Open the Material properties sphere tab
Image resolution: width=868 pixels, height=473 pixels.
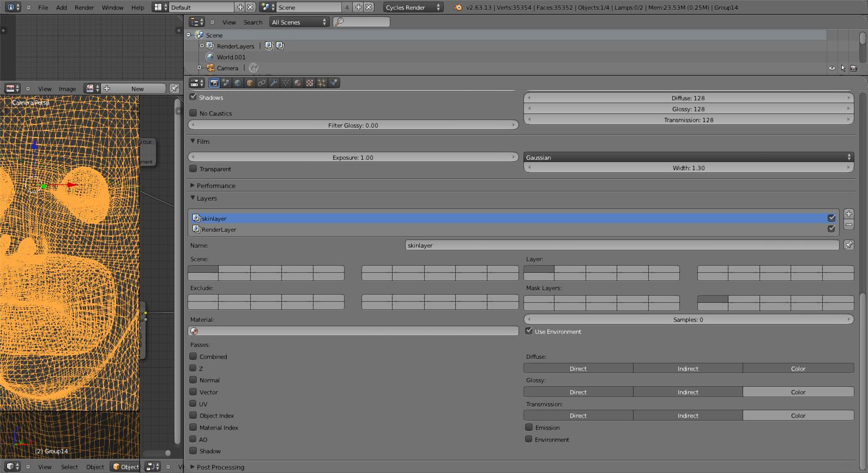point(298,83)
